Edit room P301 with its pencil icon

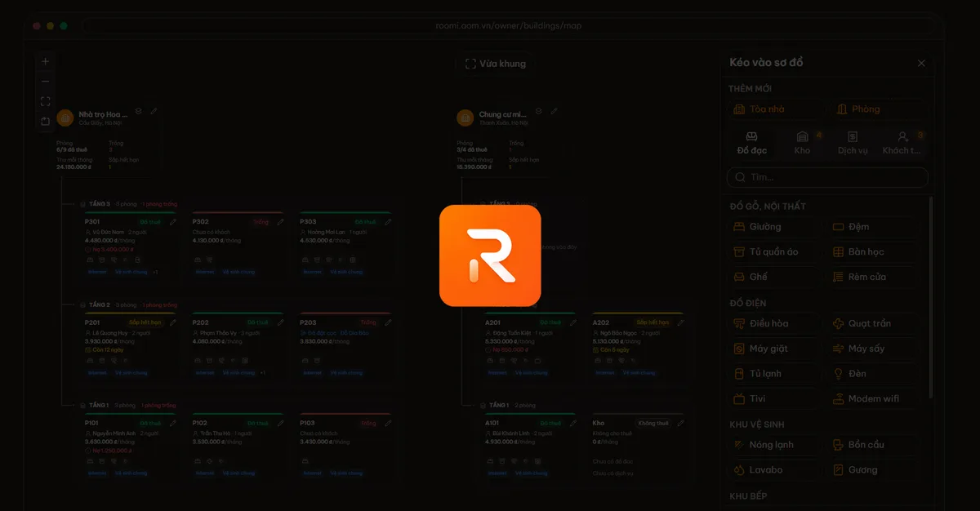point(172,221)
